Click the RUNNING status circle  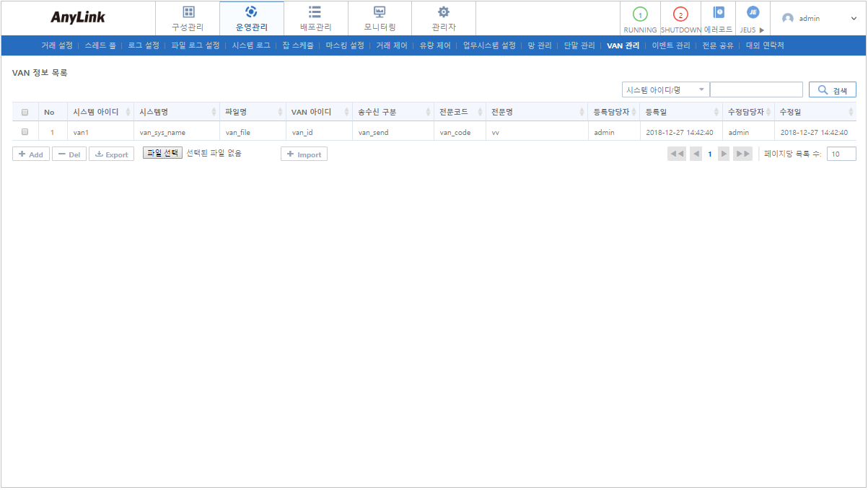640,14
